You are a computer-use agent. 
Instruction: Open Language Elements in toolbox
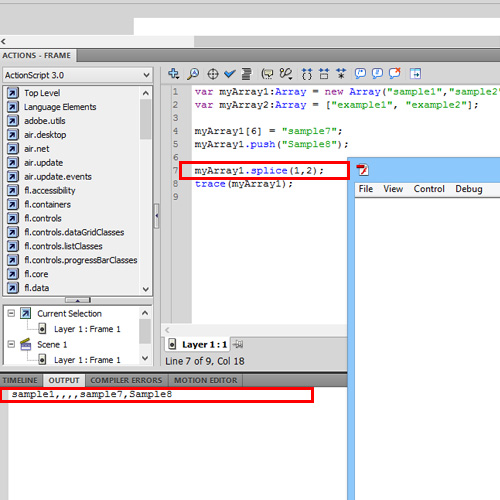pyautogui.click(x=60, y=107)
